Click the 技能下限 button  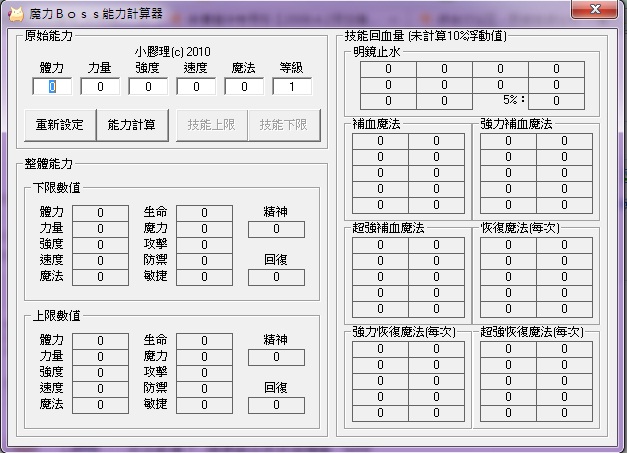[284, 125]
